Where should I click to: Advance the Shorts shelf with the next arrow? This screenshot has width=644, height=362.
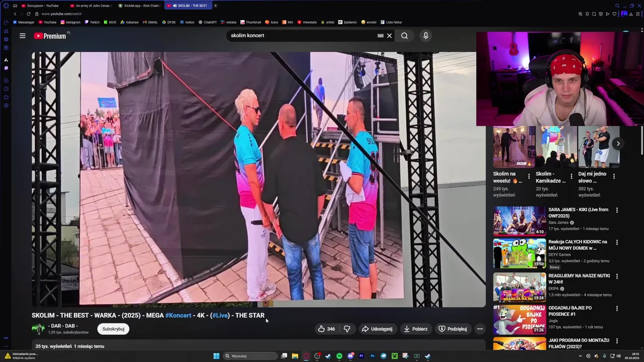click(618, 144)
